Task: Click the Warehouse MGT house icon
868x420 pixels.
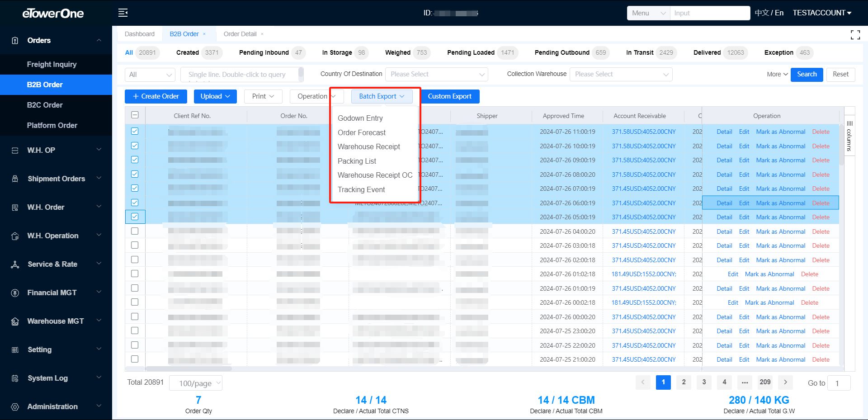Action: pyautogui.click(x=15, y=321)
